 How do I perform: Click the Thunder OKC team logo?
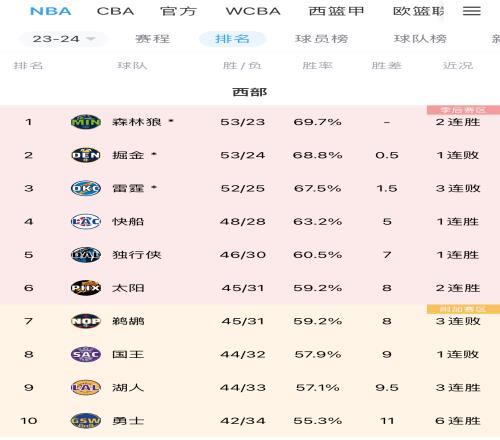click(x=86, y=188)
